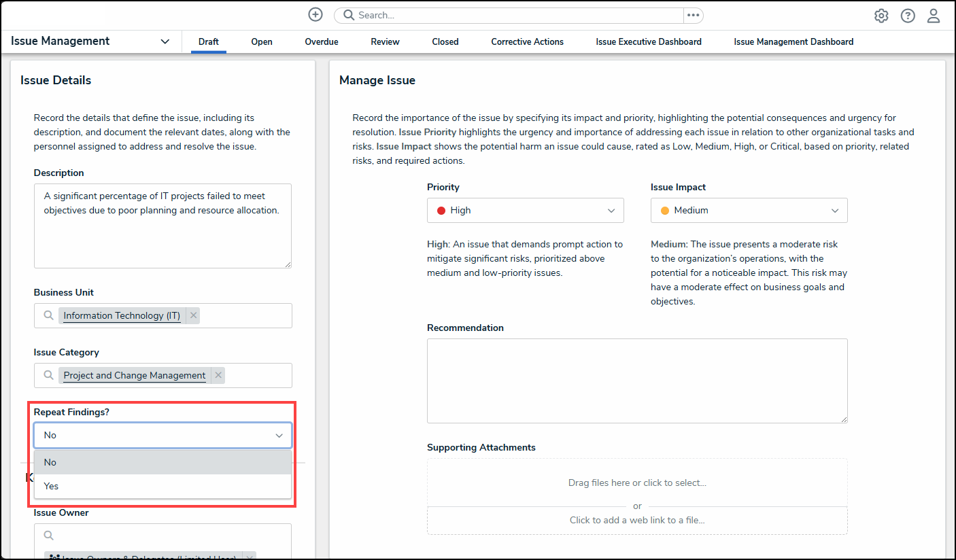Go to Corrective Actions tab
Image resolution: width=956 pixels, height=560 pixels.
point(527,41)
